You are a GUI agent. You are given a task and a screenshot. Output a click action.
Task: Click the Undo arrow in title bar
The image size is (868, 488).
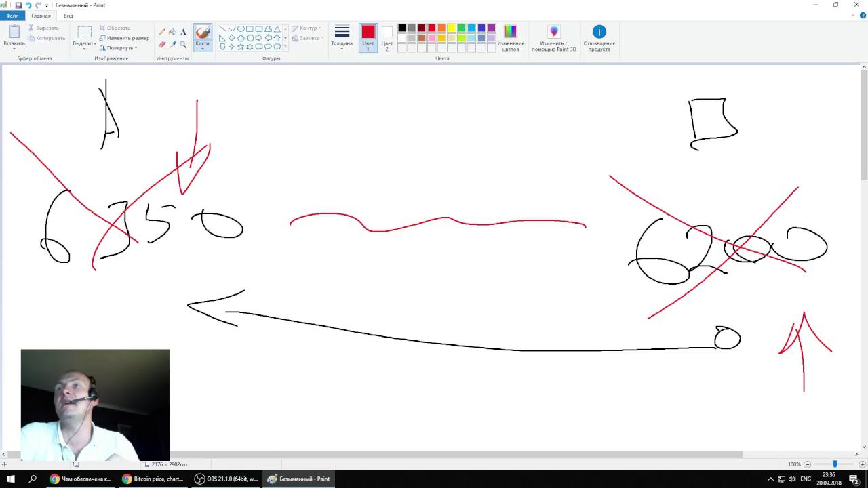(x=28, y=5)
